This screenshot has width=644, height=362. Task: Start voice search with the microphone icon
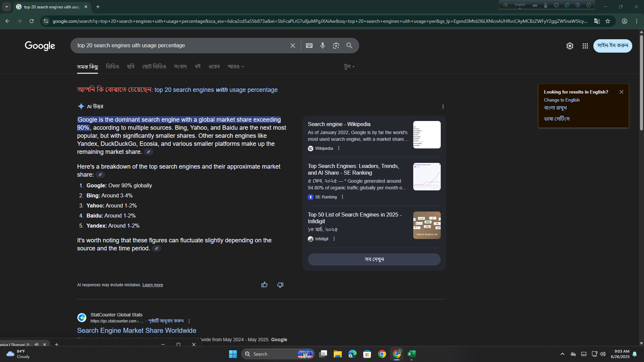click(323, 46)
